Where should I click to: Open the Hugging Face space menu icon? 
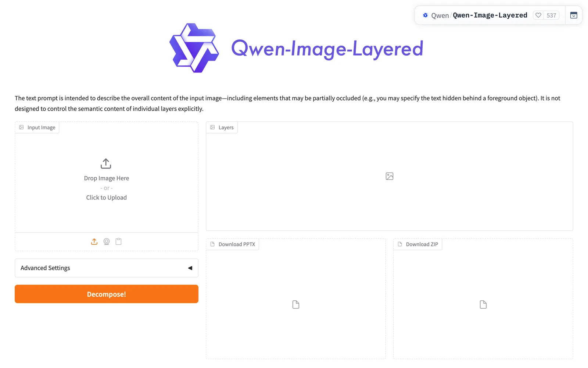[x=574, y=15]
